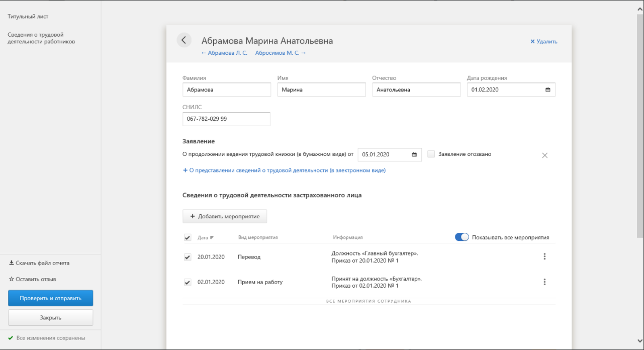Screen dimensions: 644x350
Task: Click the Удалить link
Action: tap(544, 42)
